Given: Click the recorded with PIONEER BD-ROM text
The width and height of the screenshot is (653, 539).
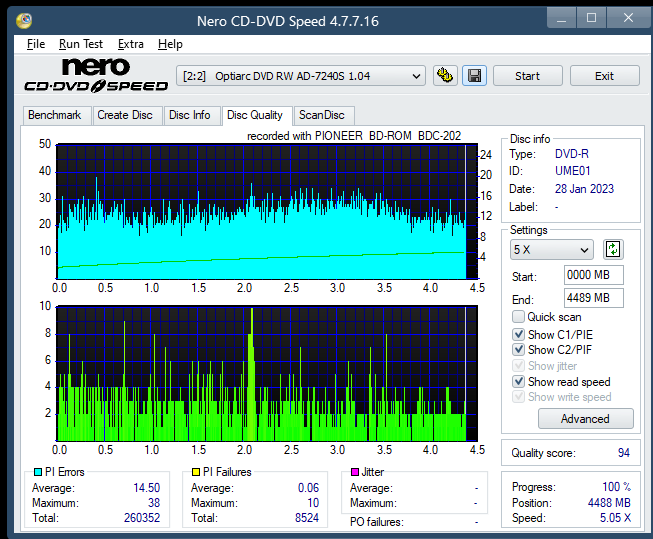Looking at the screenshot, I should [x=354, y=136].
